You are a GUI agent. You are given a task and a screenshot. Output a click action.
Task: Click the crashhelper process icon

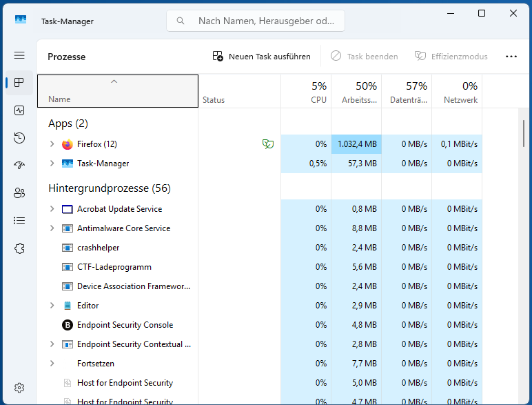point(68,248)
